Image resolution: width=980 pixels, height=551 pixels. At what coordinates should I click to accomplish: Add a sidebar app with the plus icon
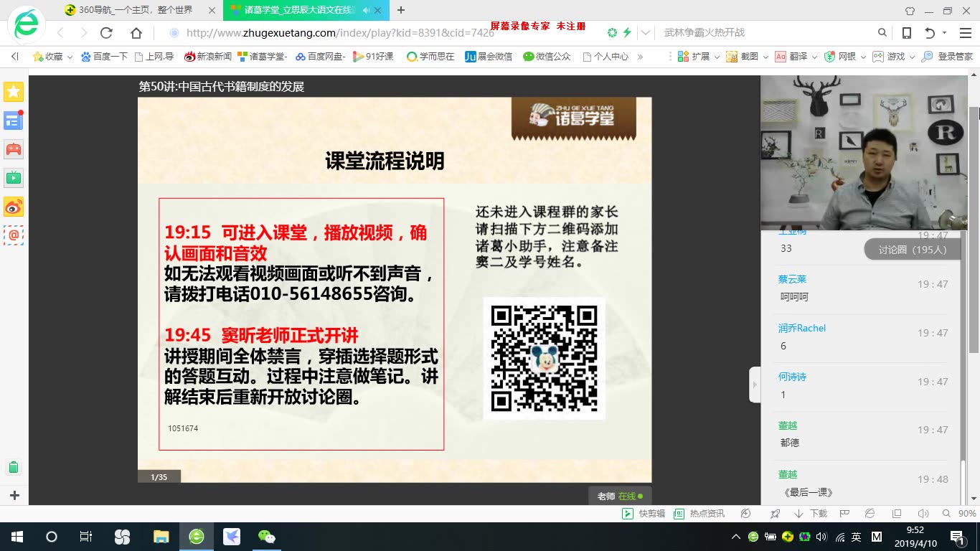pyautogui.click(x=14, y=495)
